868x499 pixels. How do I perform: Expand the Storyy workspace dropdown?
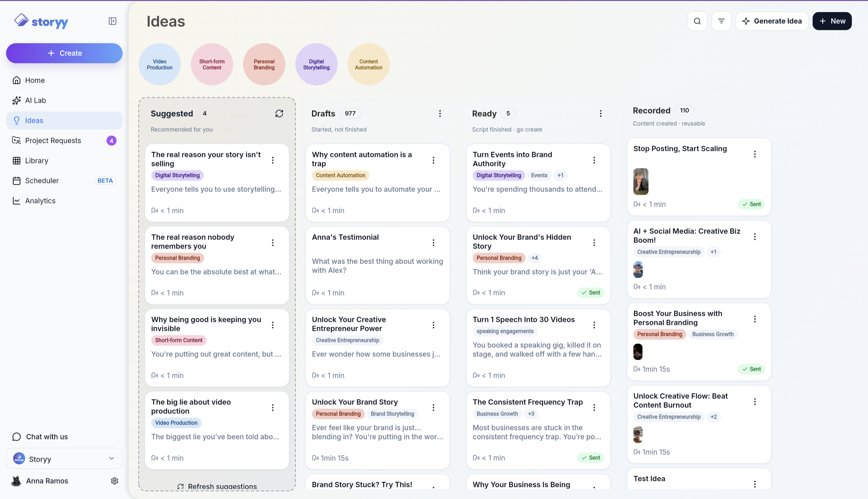[x=64, y=459]
